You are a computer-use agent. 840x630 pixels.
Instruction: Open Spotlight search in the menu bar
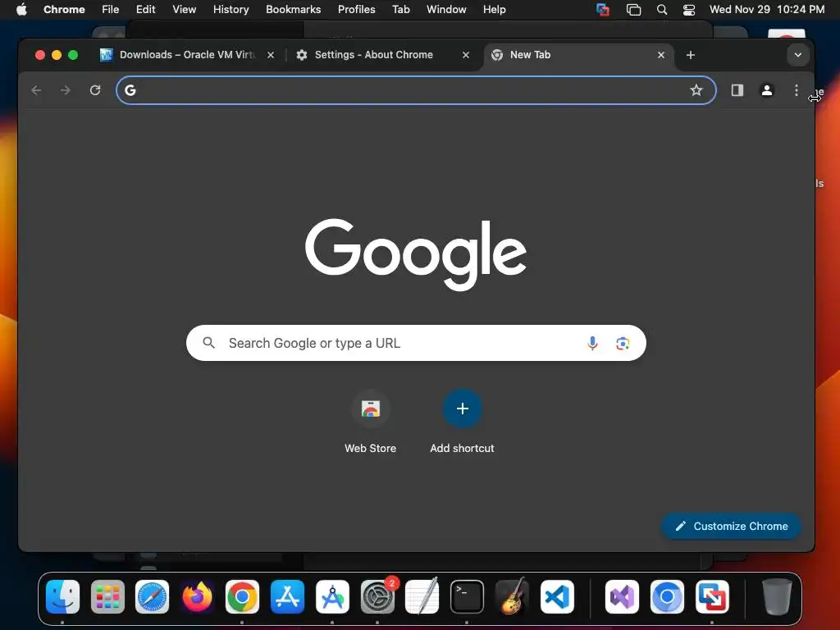(x=662, y=10)
